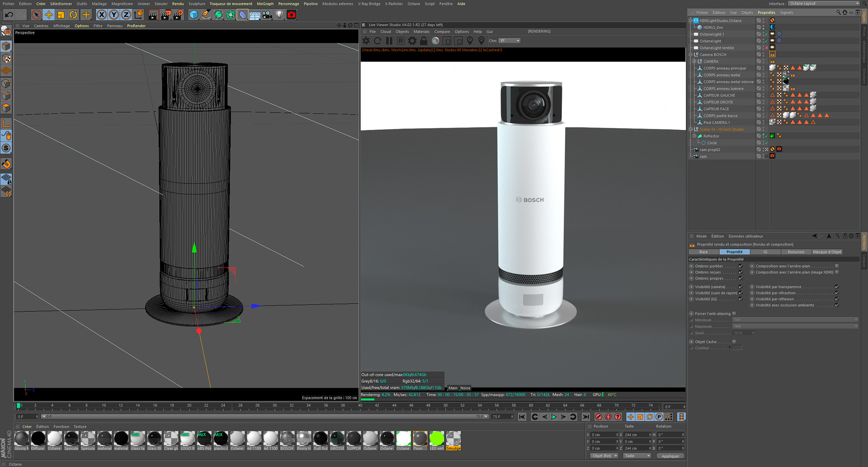The height and width of the screenshot is (467, 868).
Task: Go to the start of animation
Action: tap(522, 417)
